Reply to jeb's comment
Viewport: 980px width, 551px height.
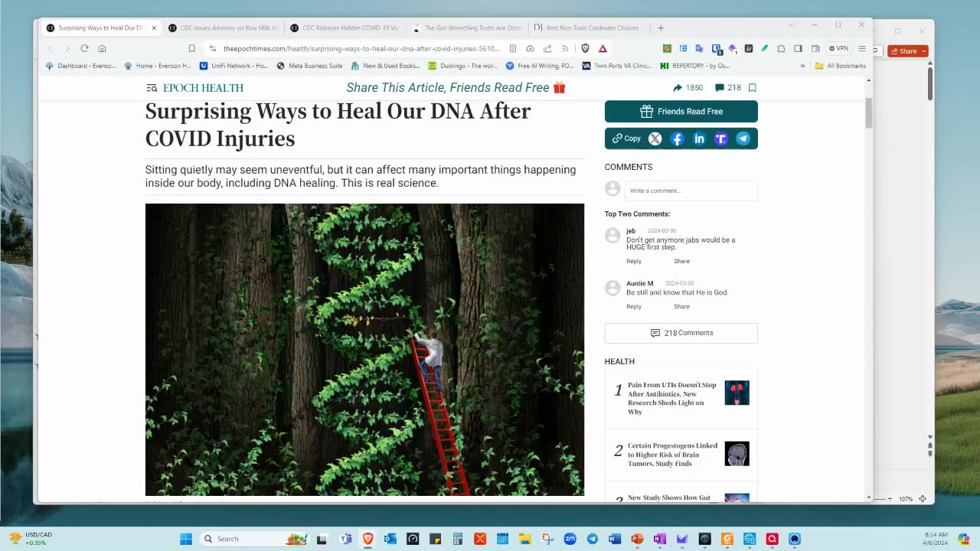pyautogui.click(x=634, y=262)
